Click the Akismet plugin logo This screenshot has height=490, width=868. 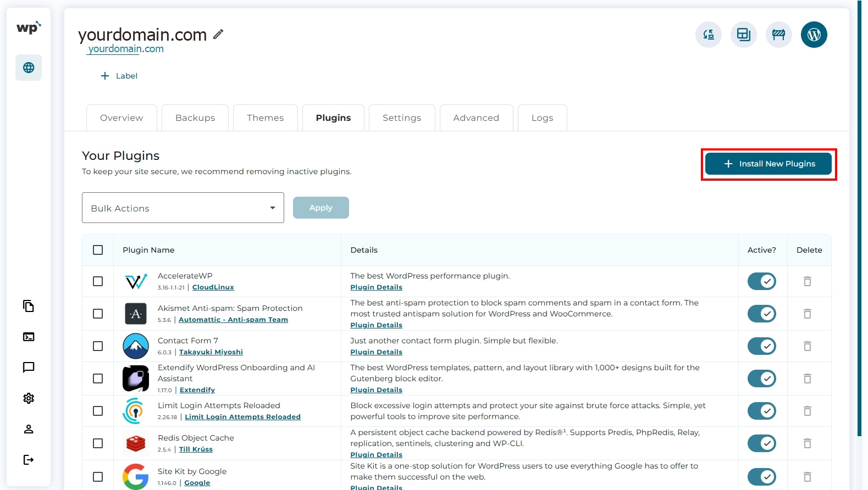136,314
